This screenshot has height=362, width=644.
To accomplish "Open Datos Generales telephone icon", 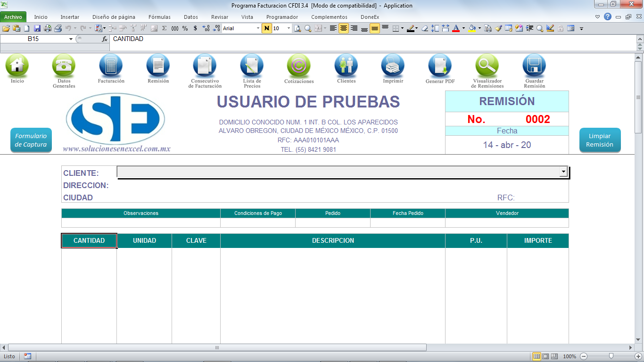I will pyautogui.click(x=64, y=65).
